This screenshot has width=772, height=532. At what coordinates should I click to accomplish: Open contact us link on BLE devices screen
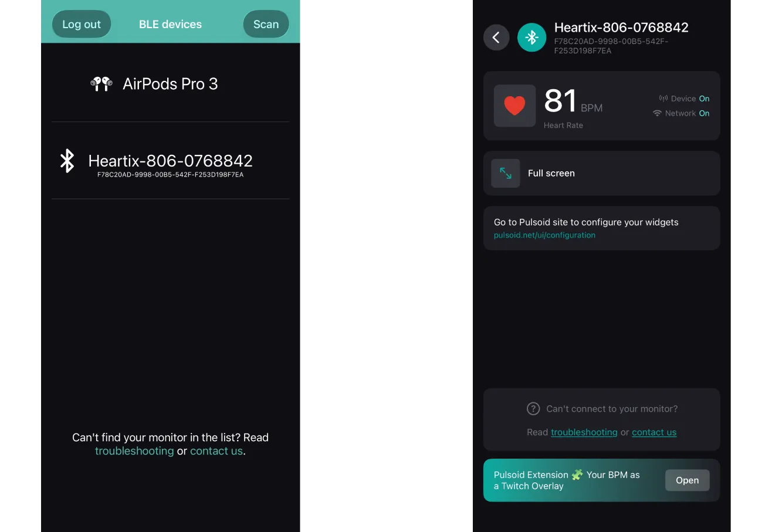point(216,451)
